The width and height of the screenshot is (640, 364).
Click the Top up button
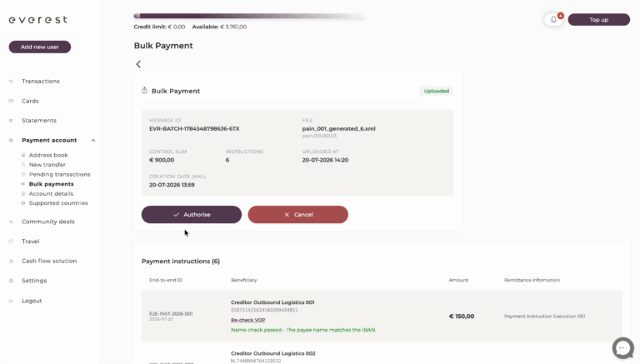point(599,20)
